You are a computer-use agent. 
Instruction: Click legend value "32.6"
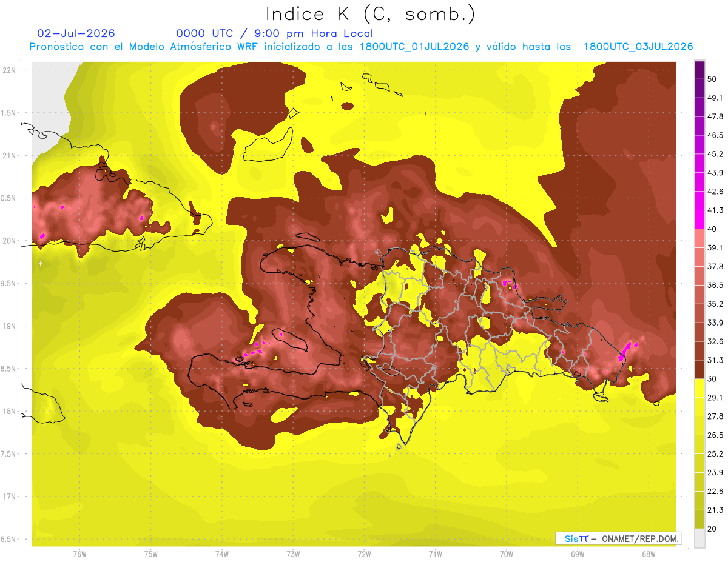point(715,341)
